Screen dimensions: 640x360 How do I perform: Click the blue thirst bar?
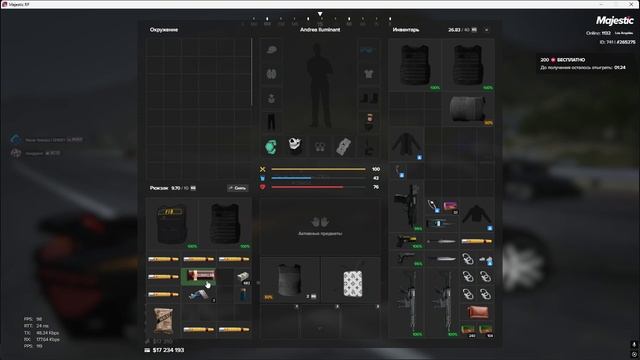[x=318, y=178]
